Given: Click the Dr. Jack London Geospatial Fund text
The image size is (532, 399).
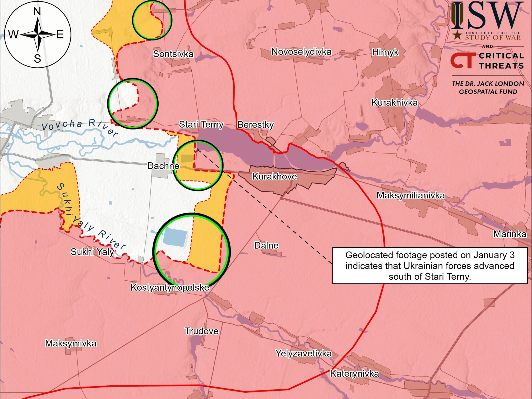Looking at the screenshot, I should tap(488, 87).
